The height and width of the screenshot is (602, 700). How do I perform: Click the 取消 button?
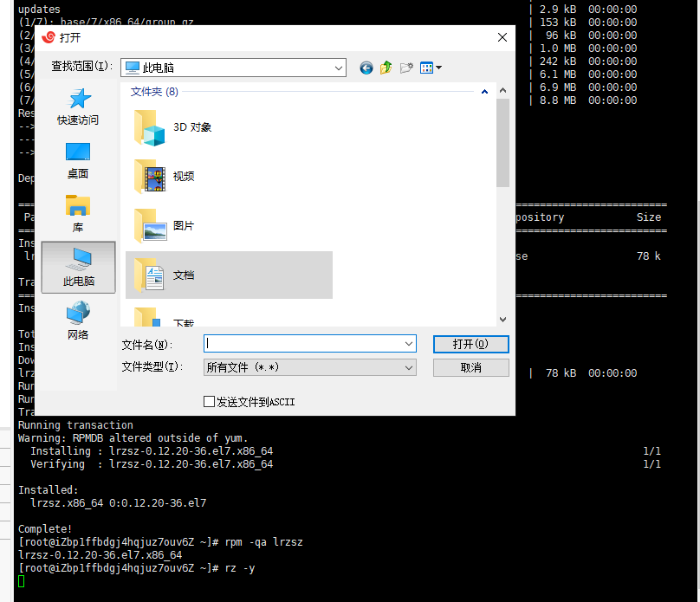tap(470, 366)
